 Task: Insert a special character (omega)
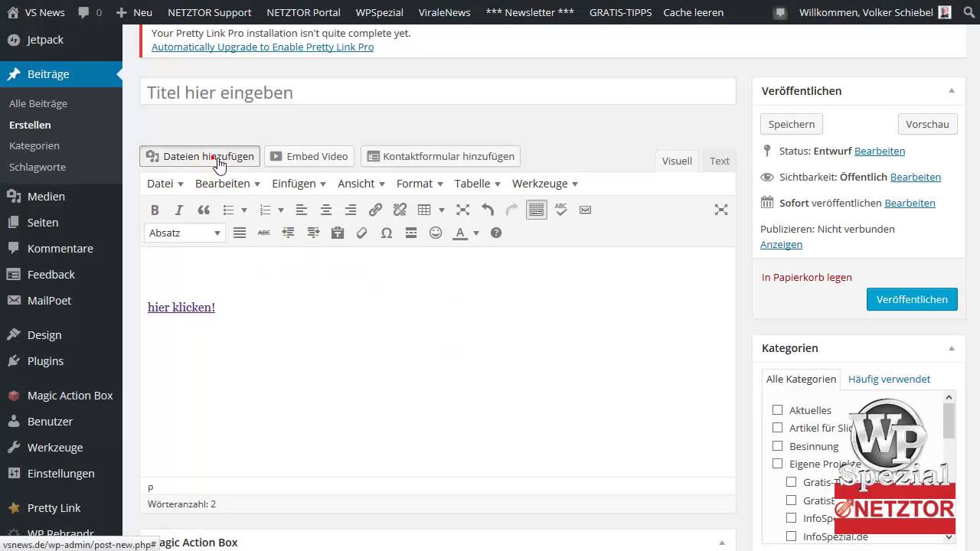coord(387,233)
